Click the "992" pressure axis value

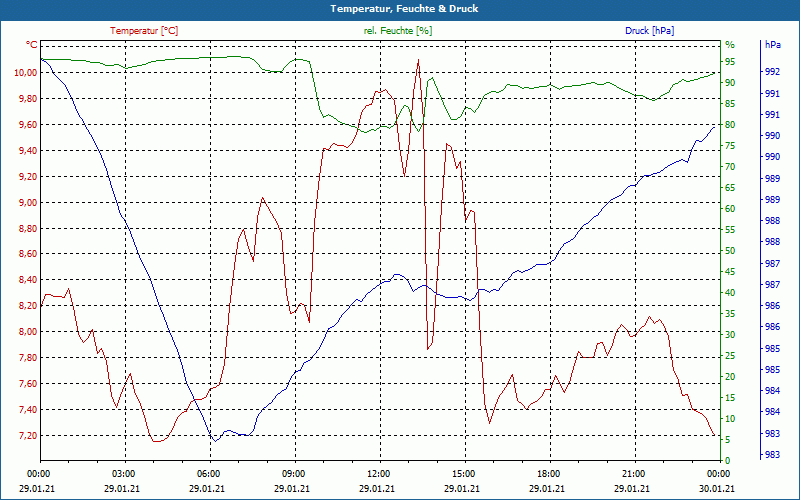772,72
